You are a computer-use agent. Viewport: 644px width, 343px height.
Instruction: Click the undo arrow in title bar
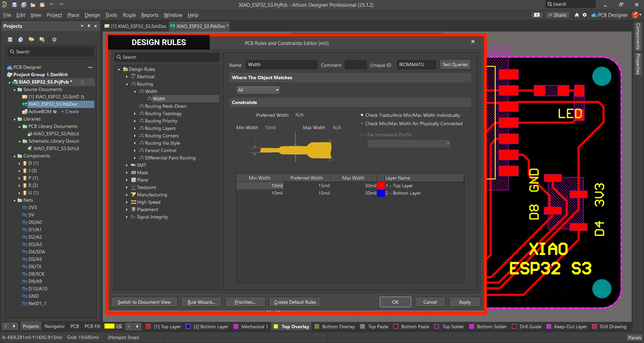[52, 5]
